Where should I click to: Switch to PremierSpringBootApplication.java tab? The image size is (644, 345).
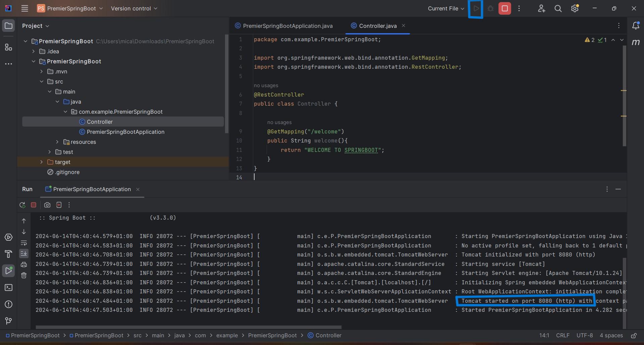point(284,26)
